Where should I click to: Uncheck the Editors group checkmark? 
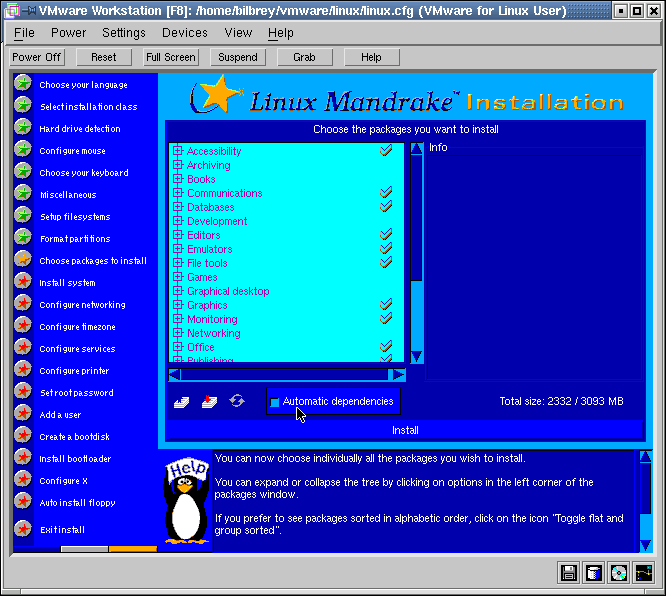[x=386, y=235]
